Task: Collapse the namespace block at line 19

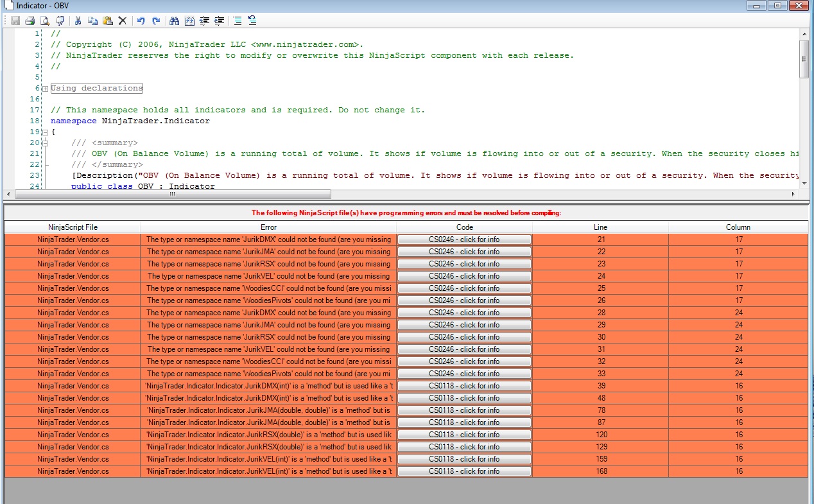Action: (45, 132)
